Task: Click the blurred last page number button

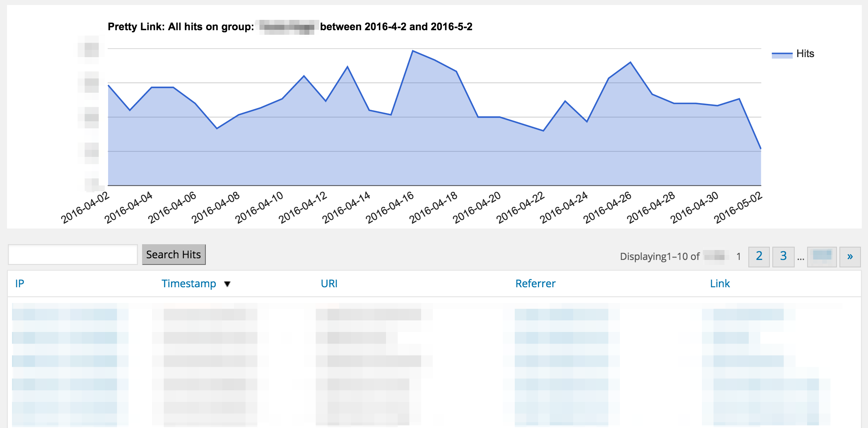Action: click(822, 257)
